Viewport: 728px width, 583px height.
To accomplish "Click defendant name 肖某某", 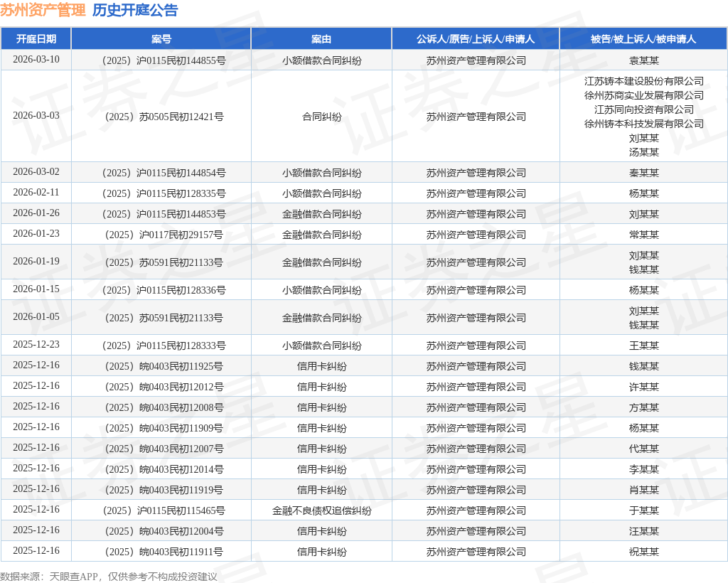I will [644, 490].
